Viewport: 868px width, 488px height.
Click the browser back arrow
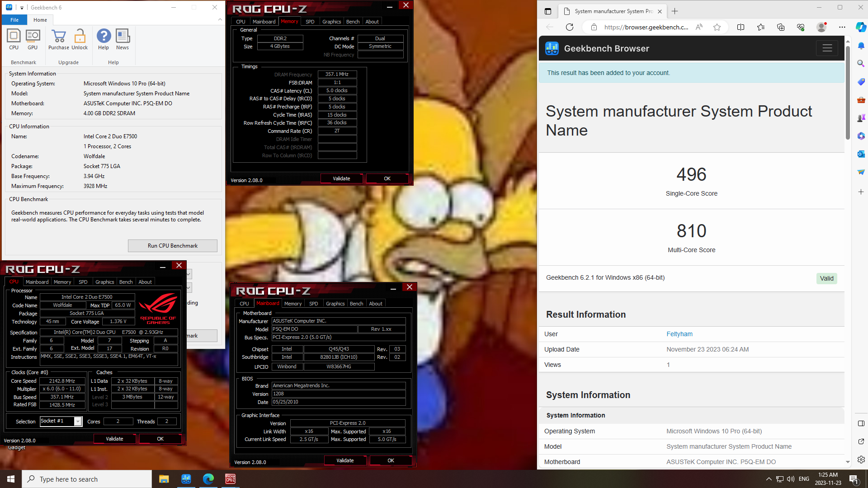[x=550, y=27]
